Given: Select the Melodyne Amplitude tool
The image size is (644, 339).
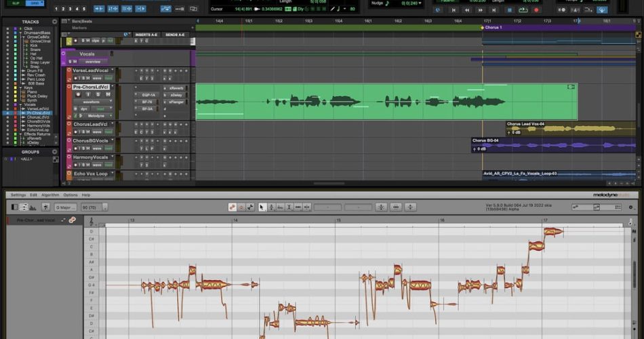Looking at the screenshot, I should click(289, 207).
